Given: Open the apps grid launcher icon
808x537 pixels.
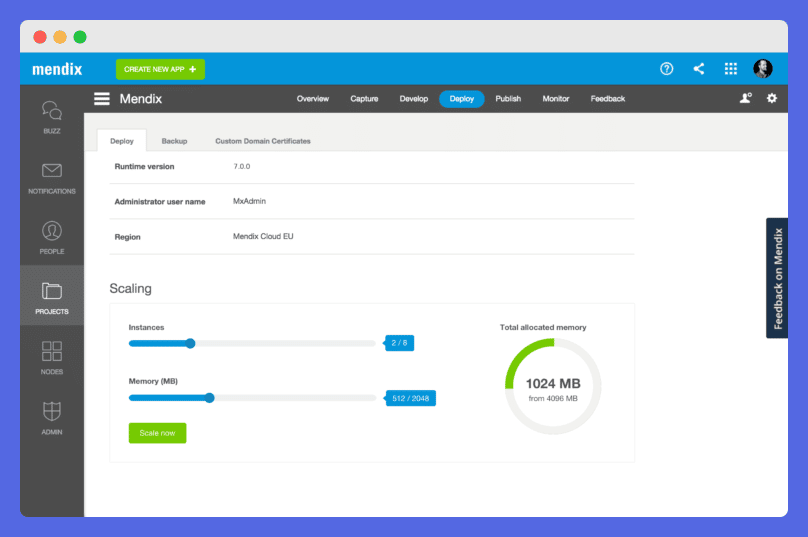Looking at the screenshot, I should (731, 69).
